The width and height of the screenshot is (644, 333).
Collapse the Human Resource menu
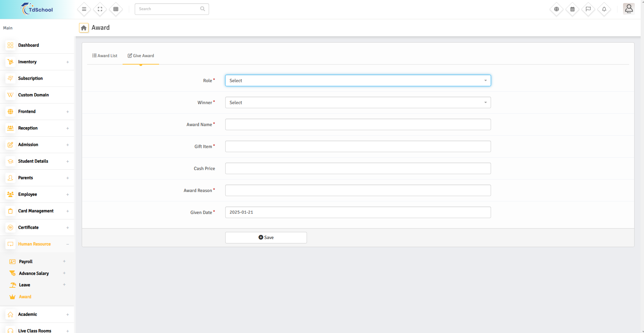37,244
